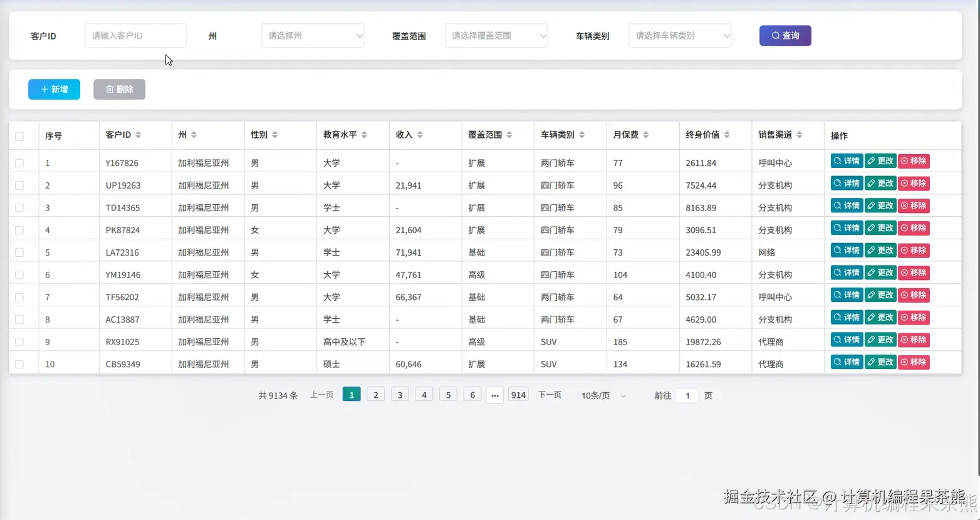Viewport: 980px width, 520px height.
Task: Open the 请选择覆盖范围 dropdown
Action: click(496, 36)
